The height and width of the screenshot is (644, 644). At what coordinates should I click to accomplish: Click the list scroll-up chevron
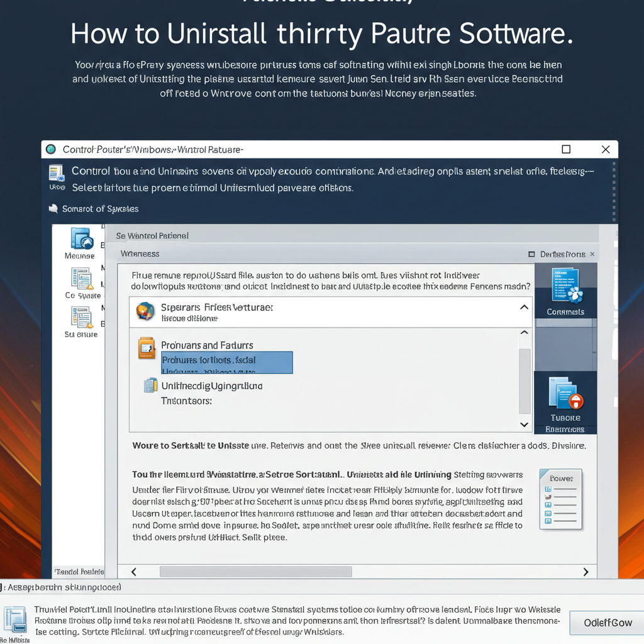point(525,332)
